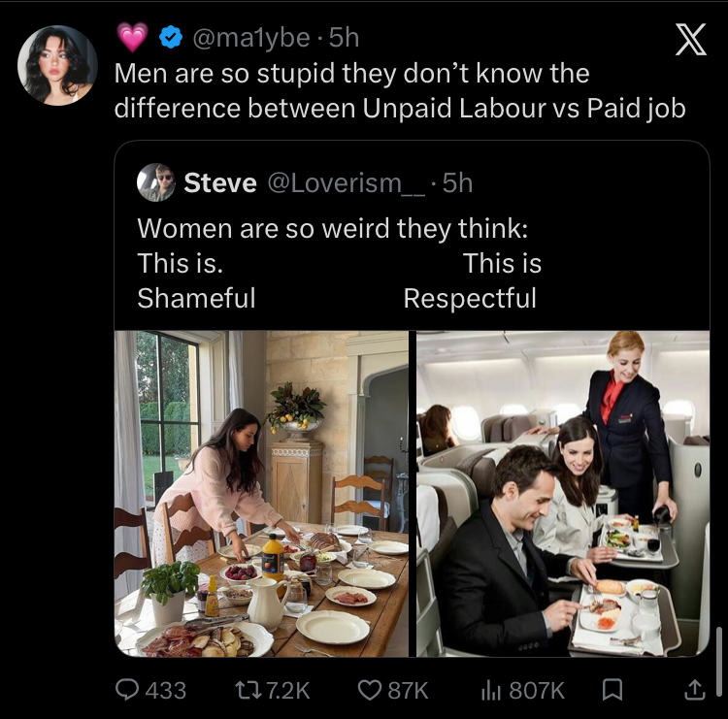
Task: Click the reply comment bubble icon
Action: tap(128, 690)
